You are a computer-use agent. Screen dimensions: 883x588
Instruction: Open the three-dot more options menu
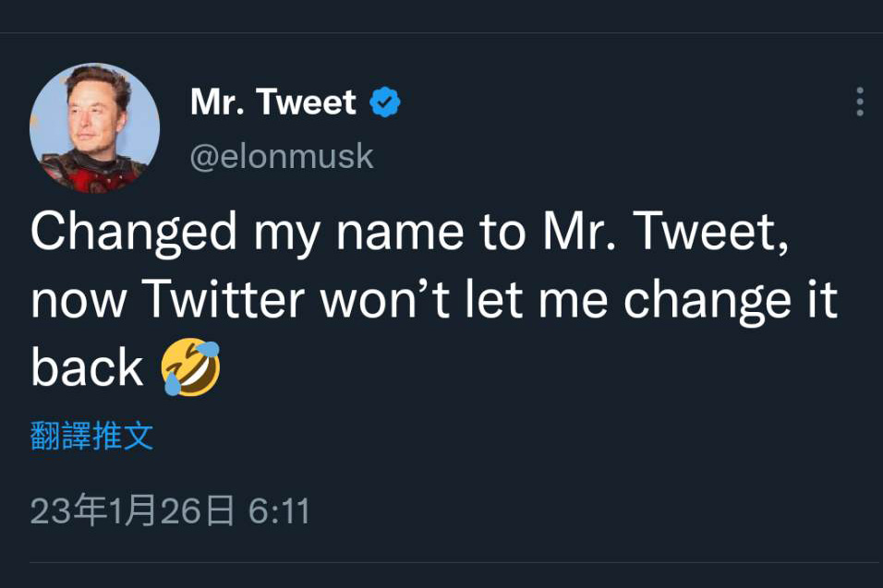(859, 102)
